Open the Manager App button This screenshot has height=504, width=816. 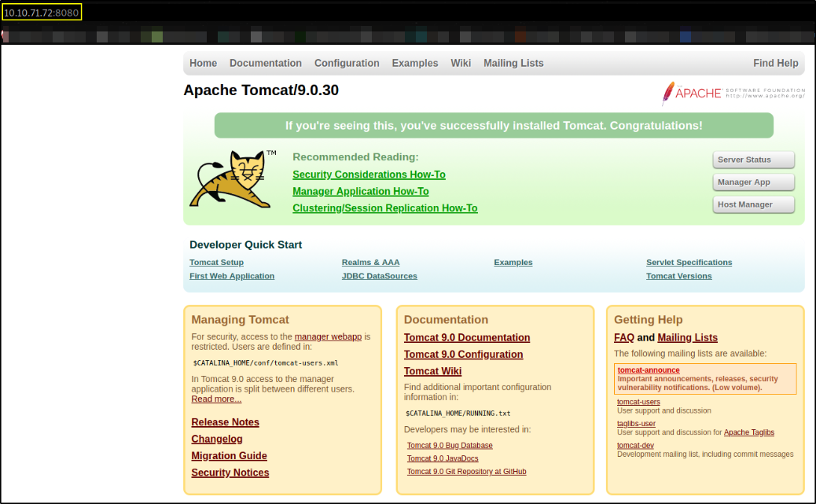tap(753, 182)
